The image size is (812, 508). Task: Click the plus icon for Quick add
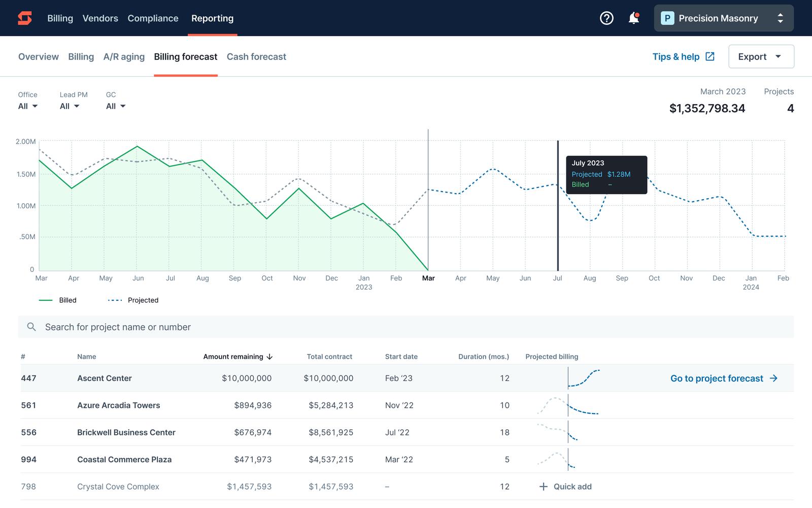coord(543,487)
